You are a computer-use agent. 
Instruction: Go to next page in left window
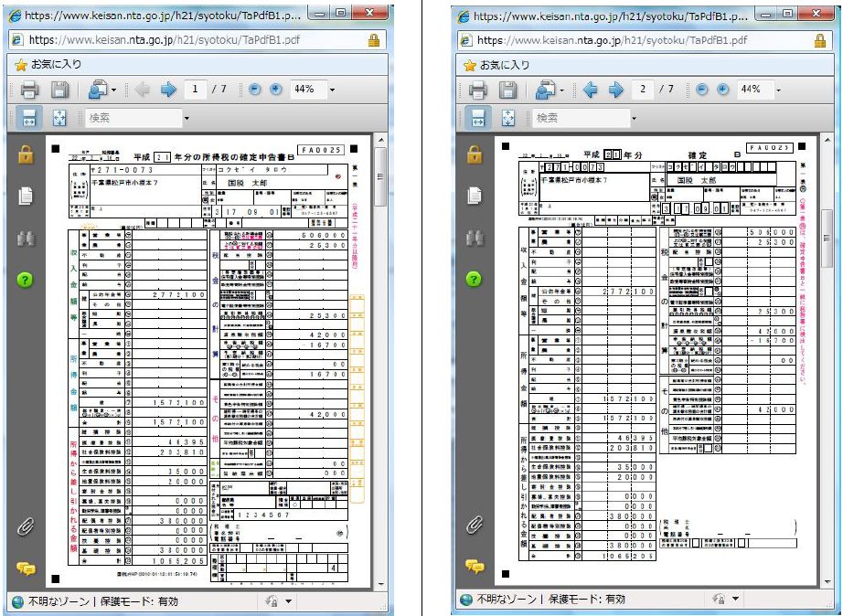click(x=167, y=90)
